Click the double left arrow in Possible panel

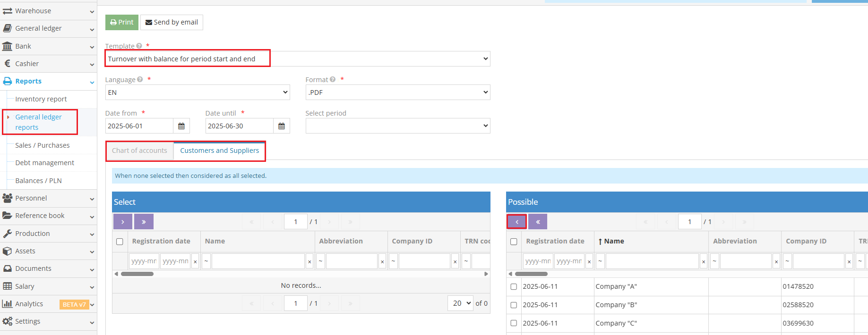coord(538,221)
